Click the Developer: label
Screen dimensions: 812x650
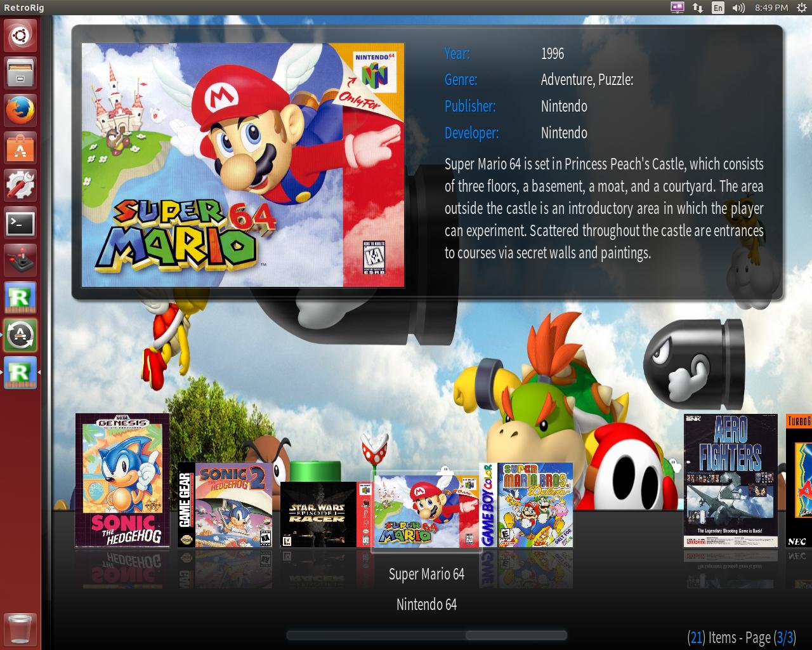pos(472,133)
